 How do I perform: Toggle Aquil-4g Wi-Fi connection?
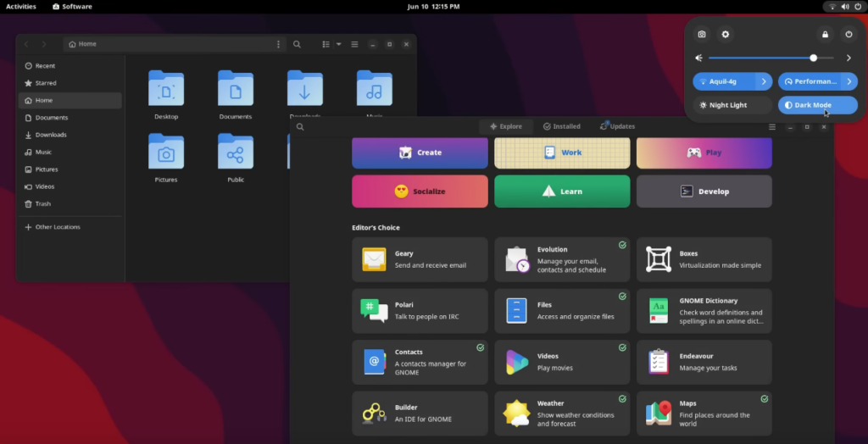coord(724,81)
